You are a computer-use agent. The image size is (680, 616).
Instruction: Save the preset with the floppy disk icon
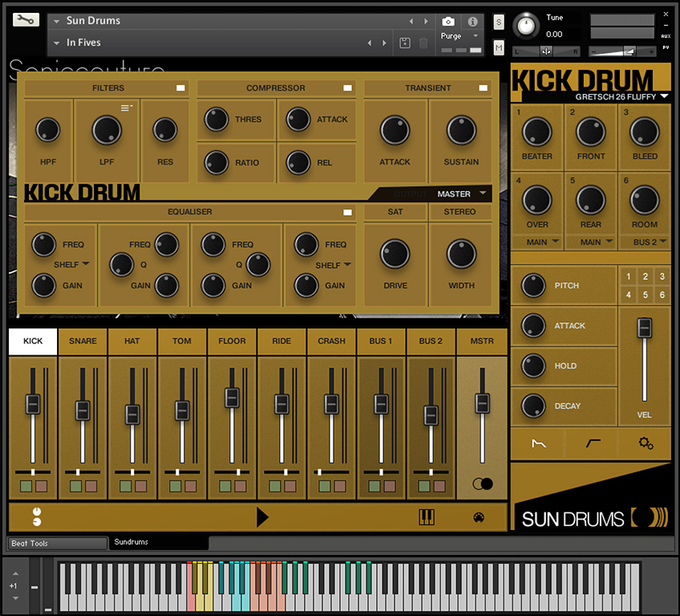click(x=405, y=43)
